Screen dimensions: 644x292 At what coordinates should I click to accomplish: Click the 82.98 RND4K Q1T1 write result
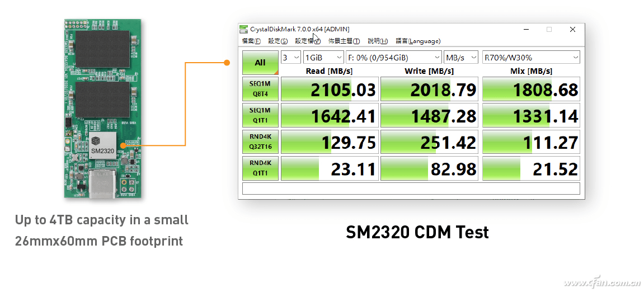pos(429,168)
